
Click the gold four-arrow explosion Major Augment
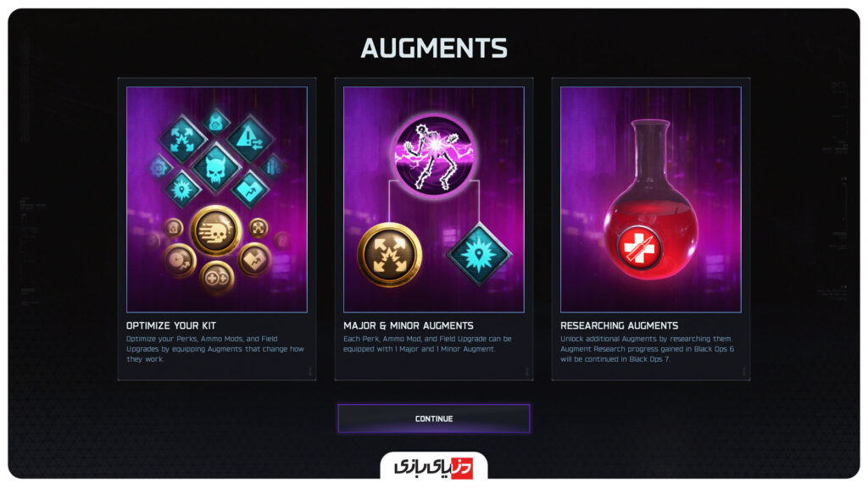[390, 255]
